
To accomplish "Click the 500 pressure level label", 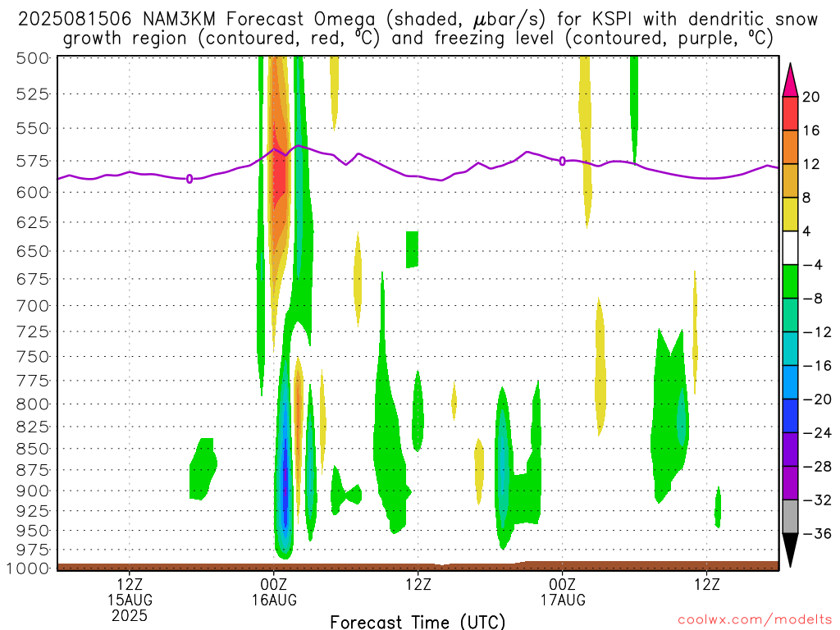I will tap(33, 58).
